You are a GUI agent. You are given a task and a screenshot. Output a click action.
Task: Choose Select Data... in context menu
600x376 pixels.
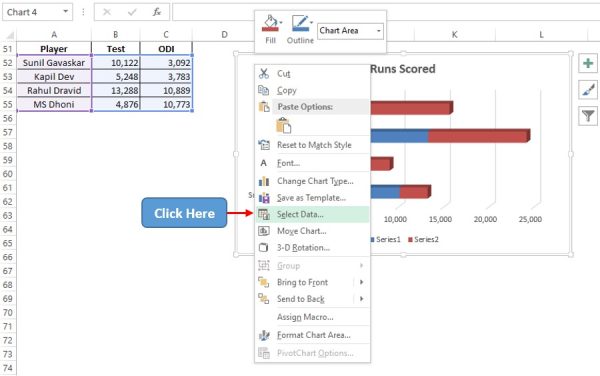(313, 214)
